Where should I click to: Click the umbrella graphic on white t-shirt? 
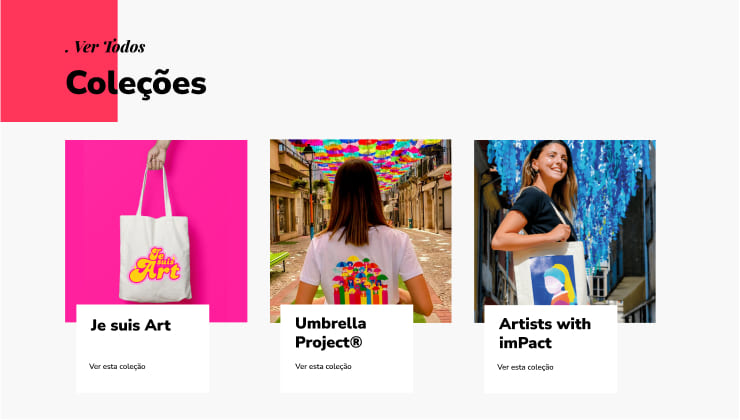361,280
